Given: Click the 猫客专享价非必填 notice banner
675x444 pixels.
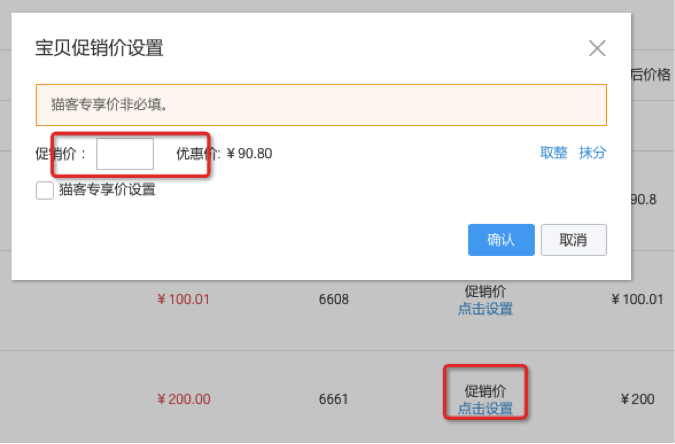Looking at the screenshot, I should 321,104.
